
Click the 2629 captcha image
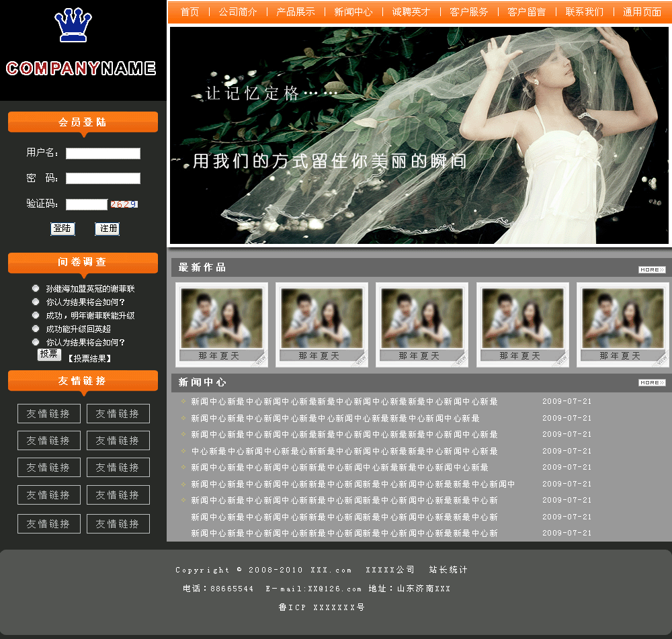point(124,204)
